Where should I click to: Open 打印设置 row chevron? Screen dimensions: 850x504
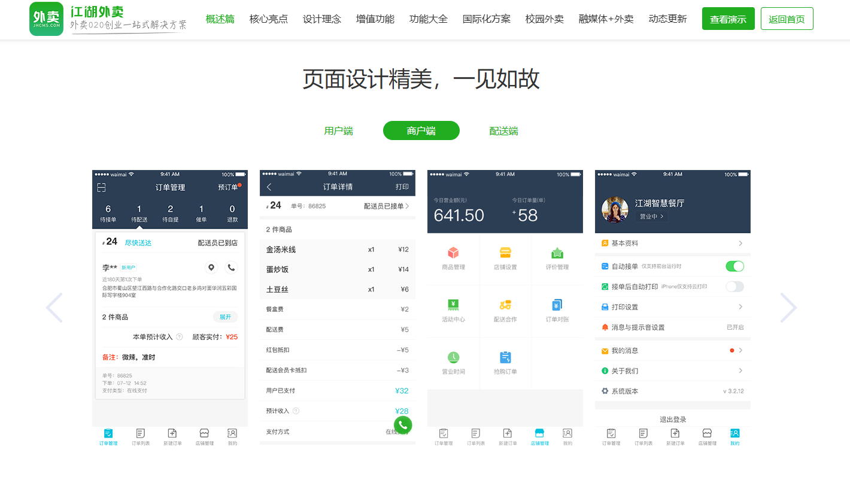coord(740,307)
